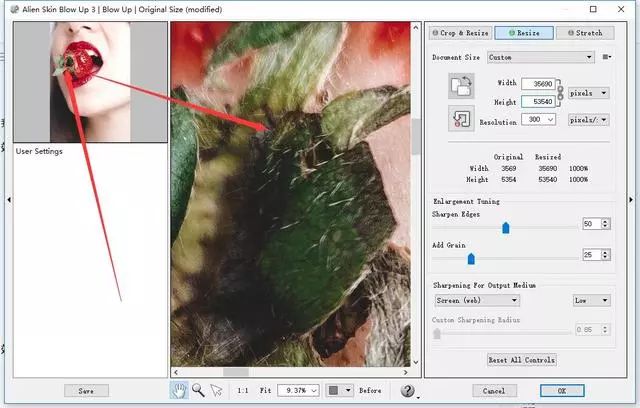Click the preview vertical scrollbar down arrow
This screenshot has height=408, width=640.
tap(416, 362)
